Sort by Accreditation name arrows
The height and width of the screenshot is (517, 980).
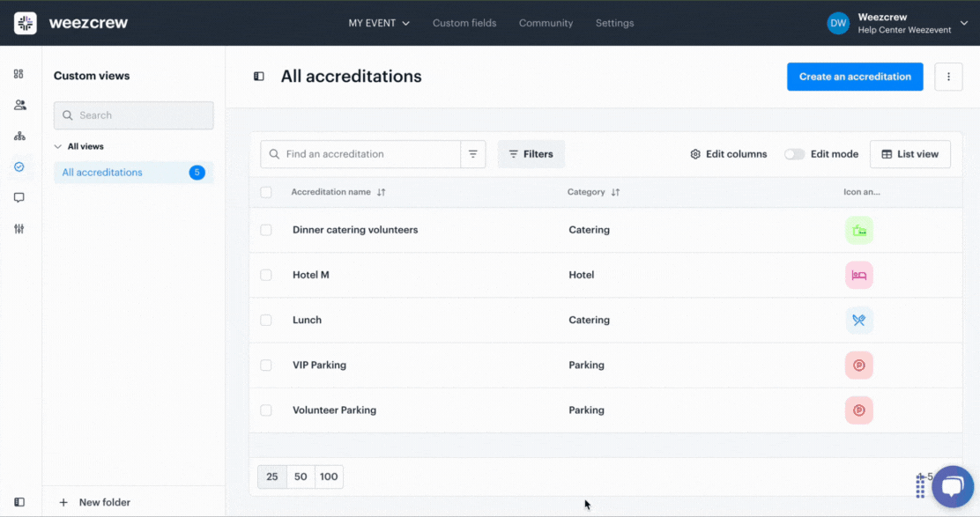(382, 192)
